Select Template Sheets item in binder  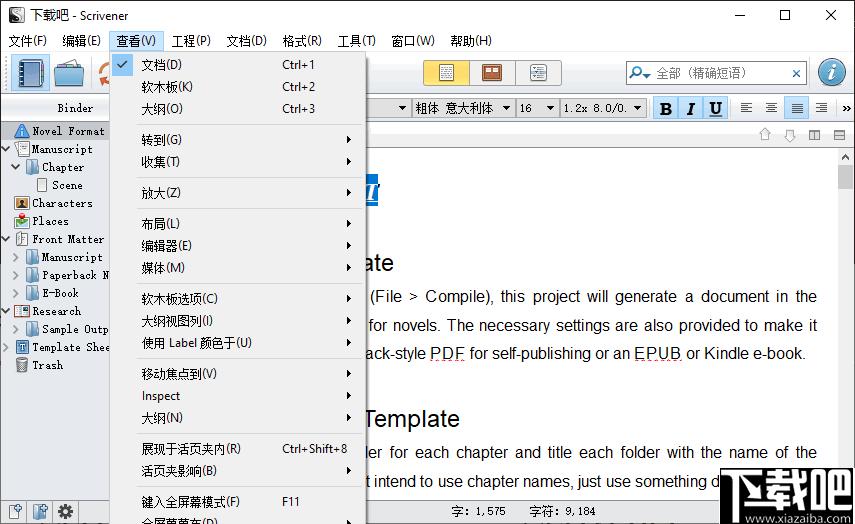(70, 347)
